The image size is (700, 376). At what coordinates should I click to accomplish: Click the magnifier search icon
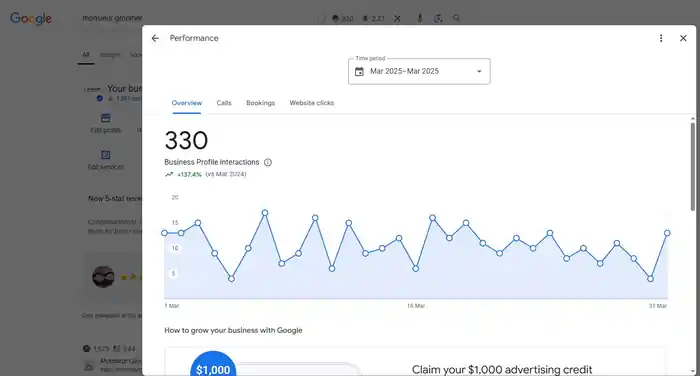point(456,18)
